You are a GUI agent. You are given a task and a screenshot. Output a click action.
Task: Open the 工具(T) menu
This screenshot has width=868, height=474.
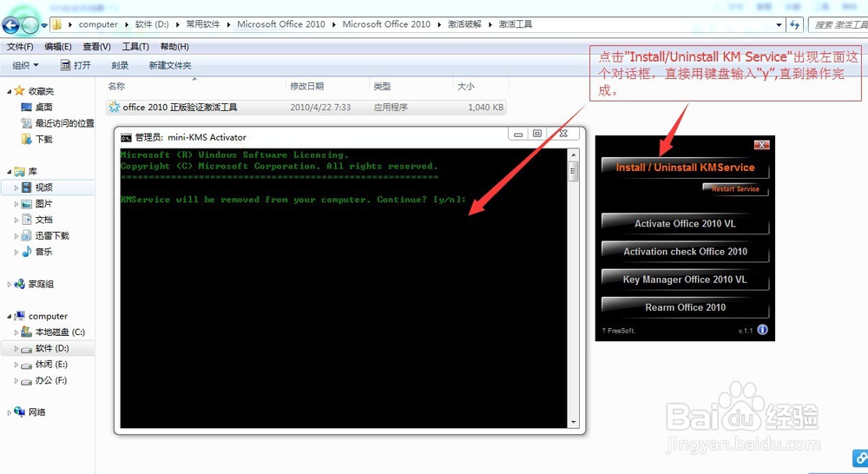click(x=135, y=47)
